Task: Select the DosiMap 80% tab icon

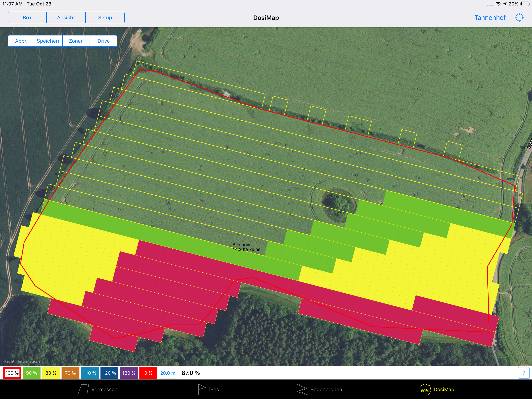Action: click(x=425, y=389)
